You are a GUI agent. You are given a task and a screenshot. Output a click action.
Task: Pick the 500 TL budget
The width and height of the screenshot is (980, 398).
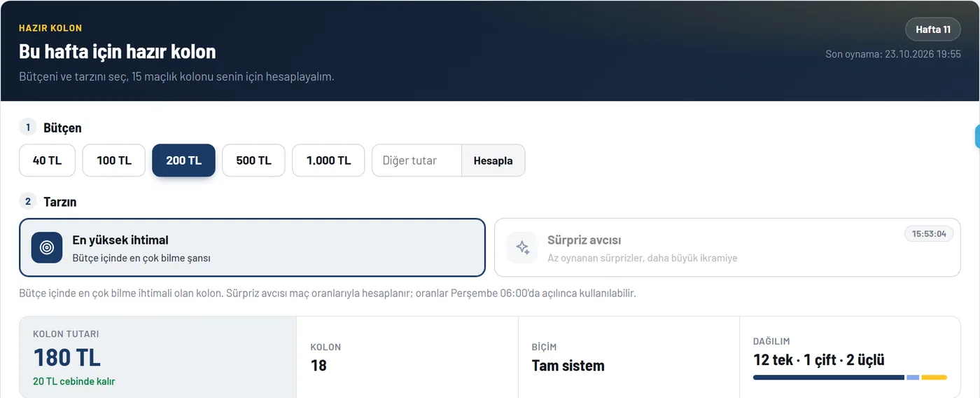[253, 160]
